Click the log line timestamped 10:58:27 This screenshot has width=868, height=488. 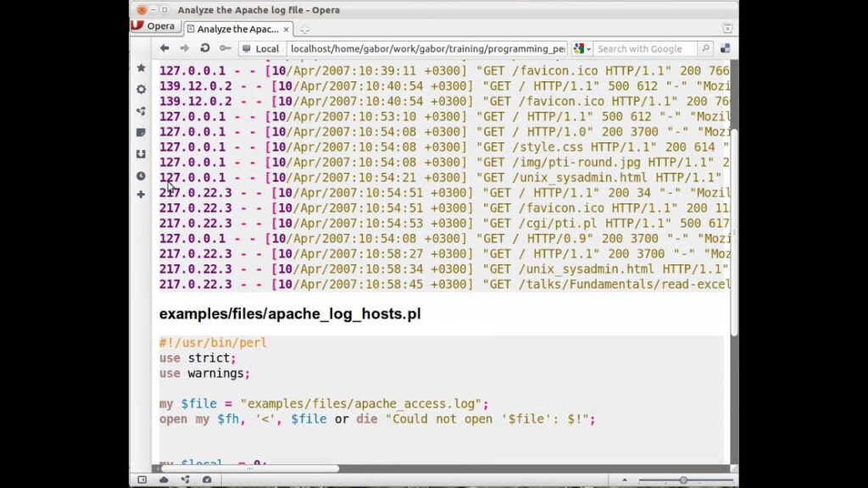(444, 254)
